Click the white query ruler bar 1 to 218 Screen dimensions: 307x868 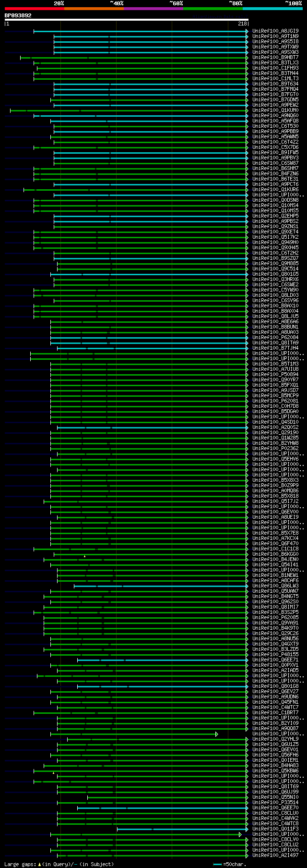tap(127, 20)
